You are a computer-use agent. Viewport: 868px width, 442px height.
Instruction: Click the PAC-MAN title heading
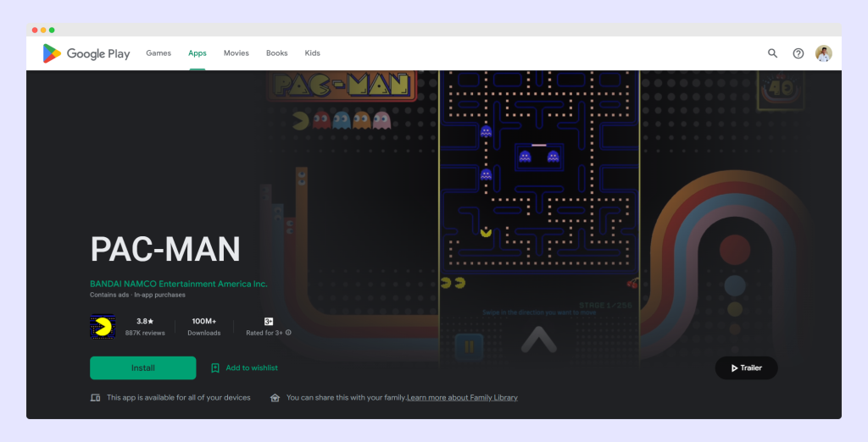tap(165, 249)
